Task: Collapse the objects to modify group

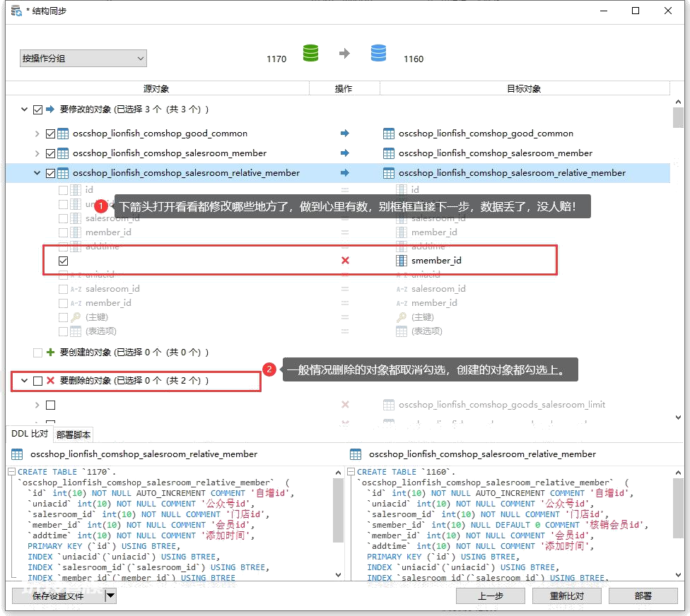Action: coord(24,109)
